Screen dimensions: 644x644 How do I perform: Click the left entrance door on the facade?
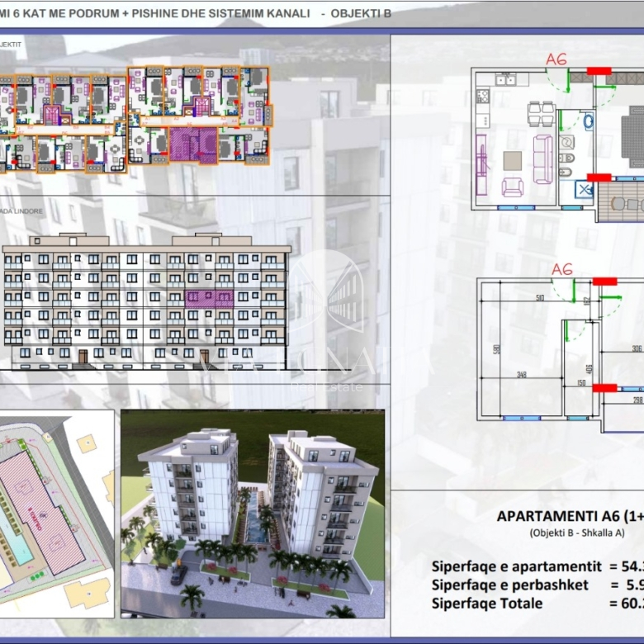tap(83, 357)
